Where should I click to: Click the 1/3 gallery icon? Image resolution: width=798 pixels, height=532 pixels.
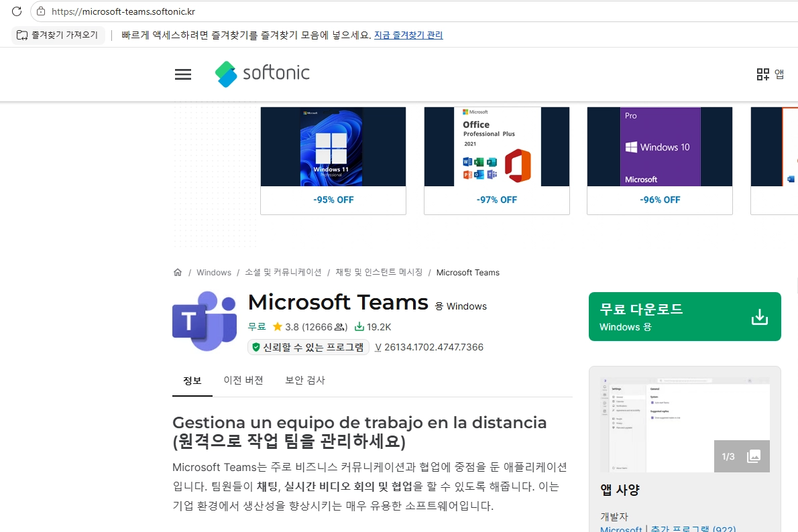[742, 456]
